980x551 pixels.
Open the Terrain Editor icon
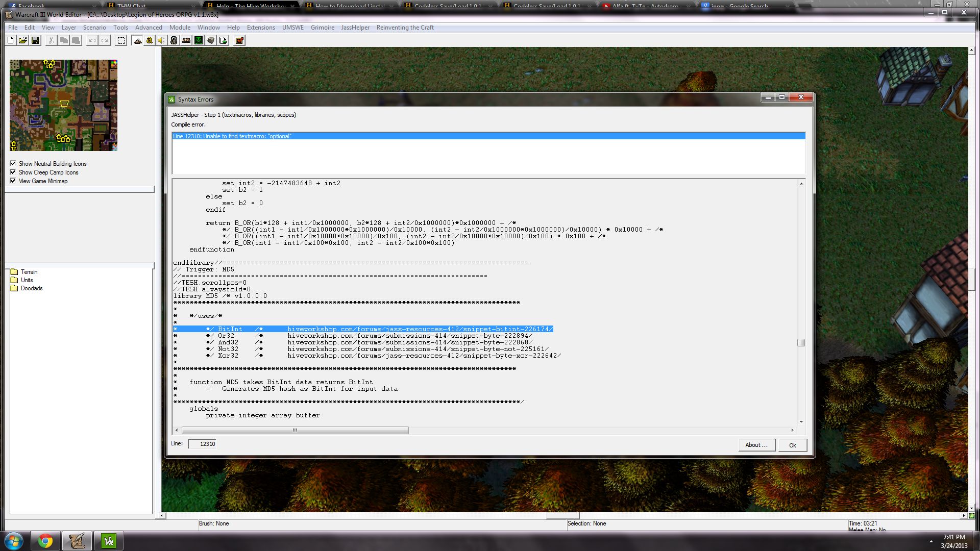click(137, 40)
